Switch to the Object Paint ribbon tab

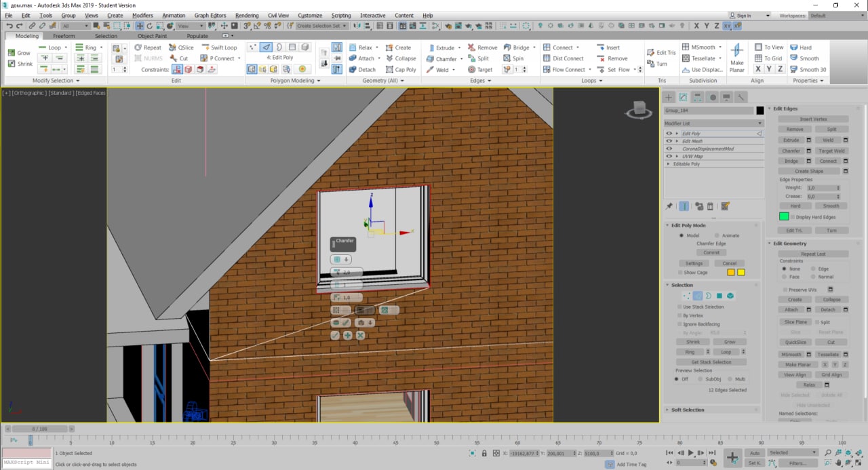click(152, 36)
